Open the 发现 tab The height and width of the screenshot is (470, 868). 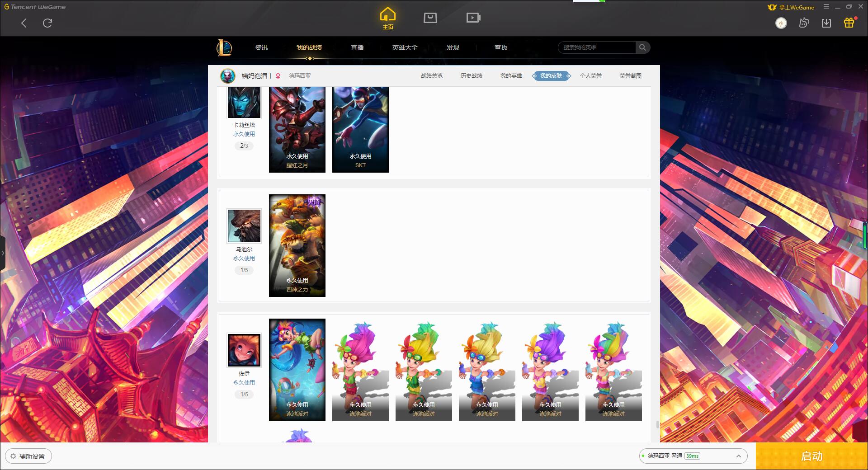click(453, 47)
